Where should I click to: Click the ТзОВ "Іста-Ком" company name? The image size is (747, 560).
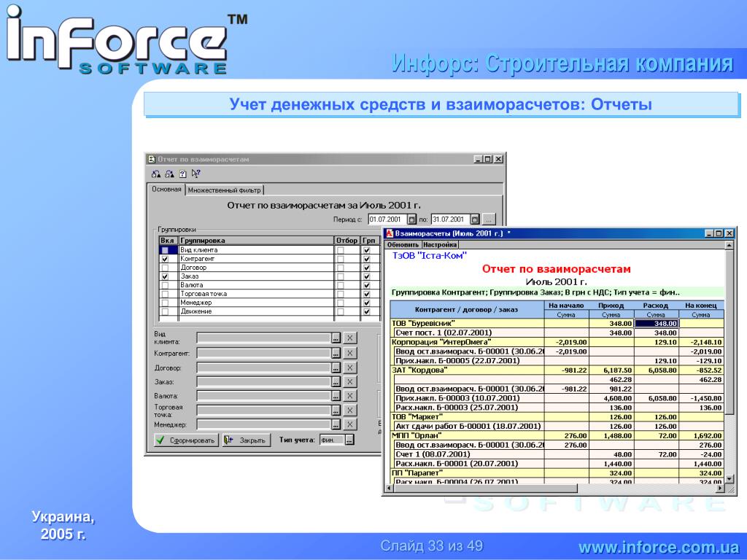click(430, 256)
